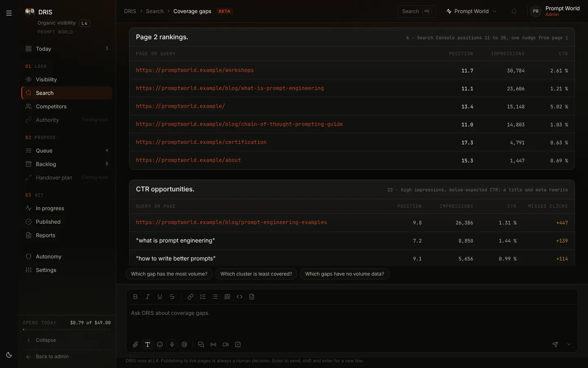
Task: Click the video camera icon
Action: [x=226, y=345]
